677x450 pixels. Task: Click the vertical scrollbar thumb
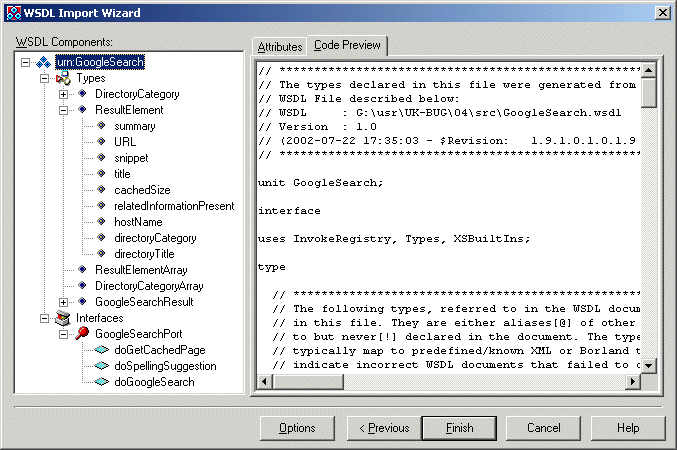point(649,92)
